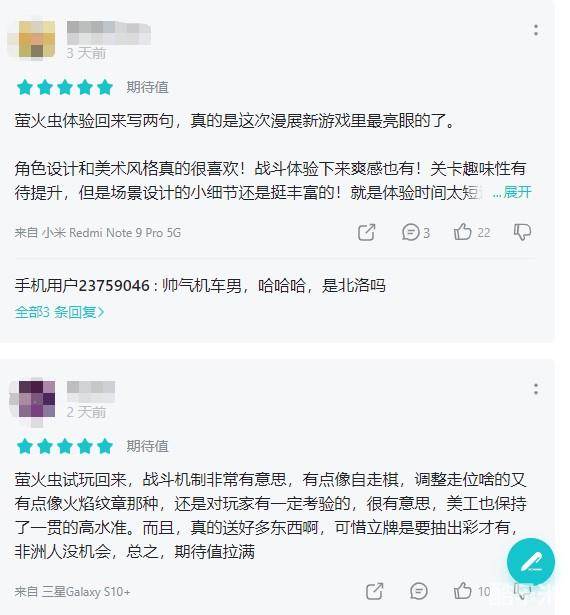
Task: Share the Galaxy S10+ review
Action: pos(374,591)
